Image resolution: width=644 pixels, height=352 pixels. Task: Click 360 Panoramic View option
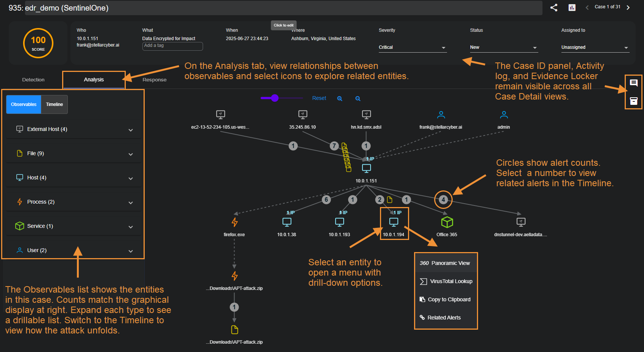[x=445, y=263]
